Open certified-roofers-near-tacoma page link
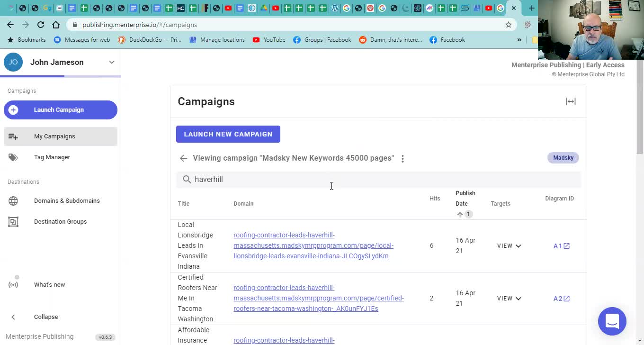Viewport: 644px width, 345px height. point(319,298)
